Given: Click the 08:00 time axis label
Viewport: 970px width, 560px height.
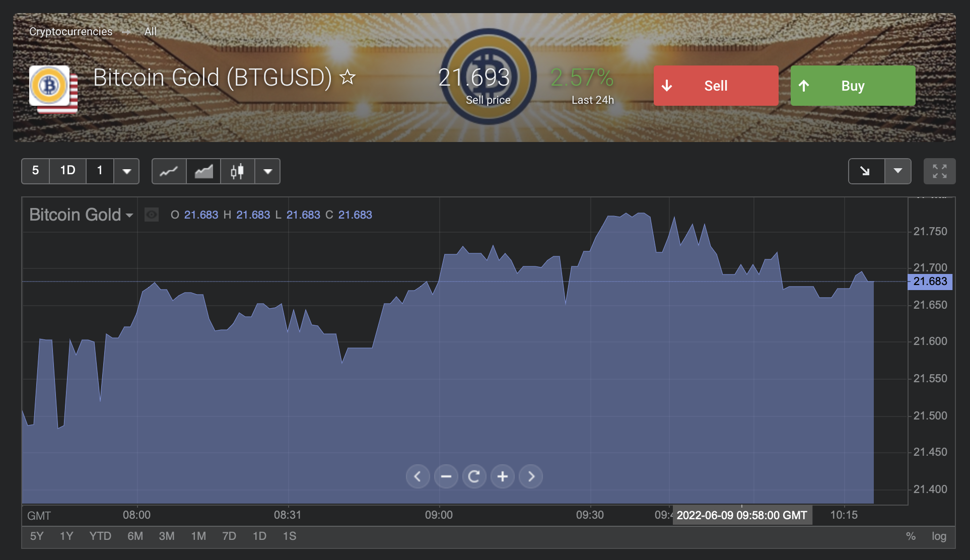Looking at the screenshot, I should (136, 515).
